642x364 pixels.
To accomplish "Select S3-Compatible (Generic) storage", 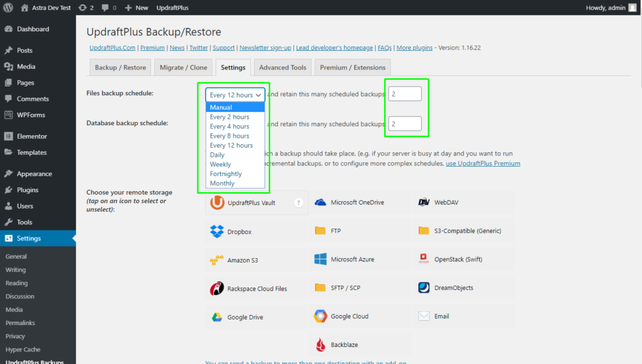I will tap(463, 231).
